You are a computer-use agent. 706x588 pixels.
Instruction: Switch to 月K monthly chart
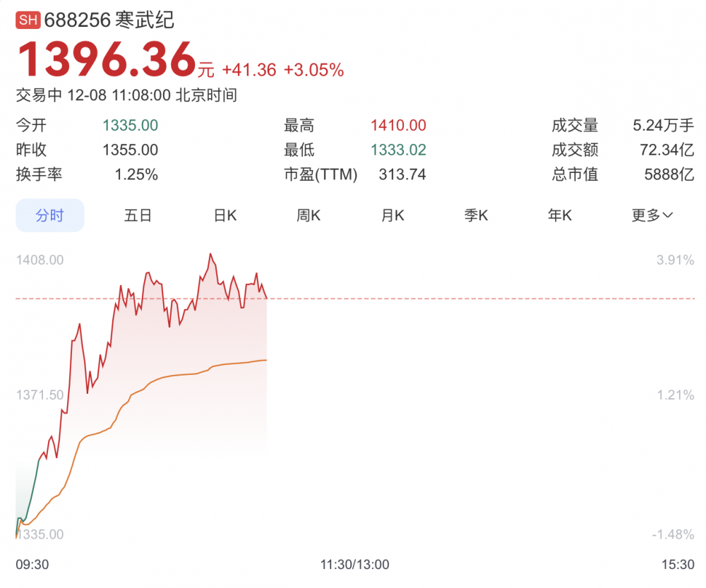(x=393, y=215)
